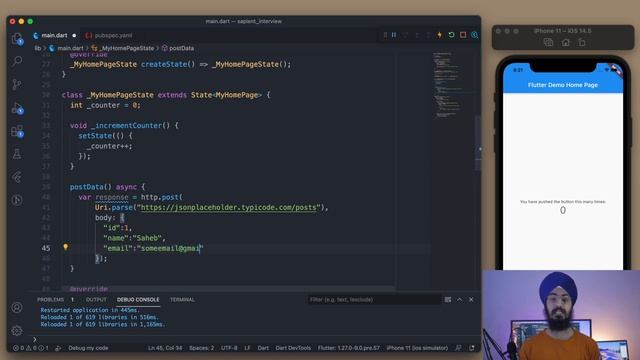Open the postData breadcrumb dropdown
The image size is (640, 360).
(x=178, y=48)
